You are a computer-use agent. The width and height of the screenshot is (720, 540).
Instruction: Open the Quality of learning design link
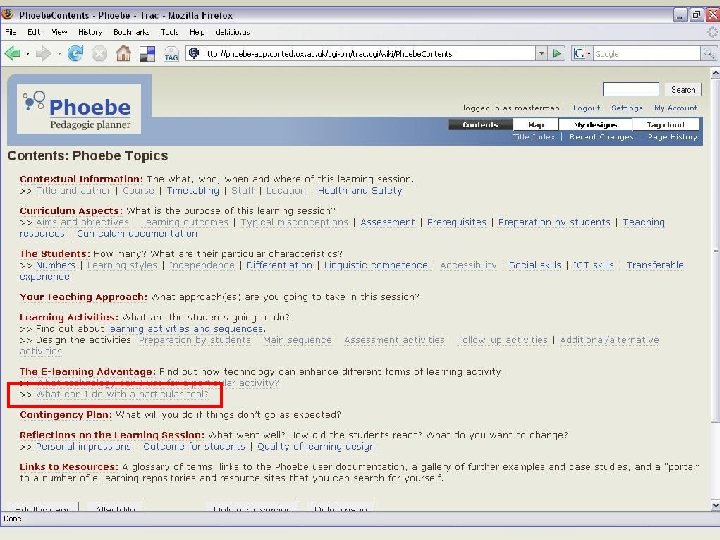(315, 446)
